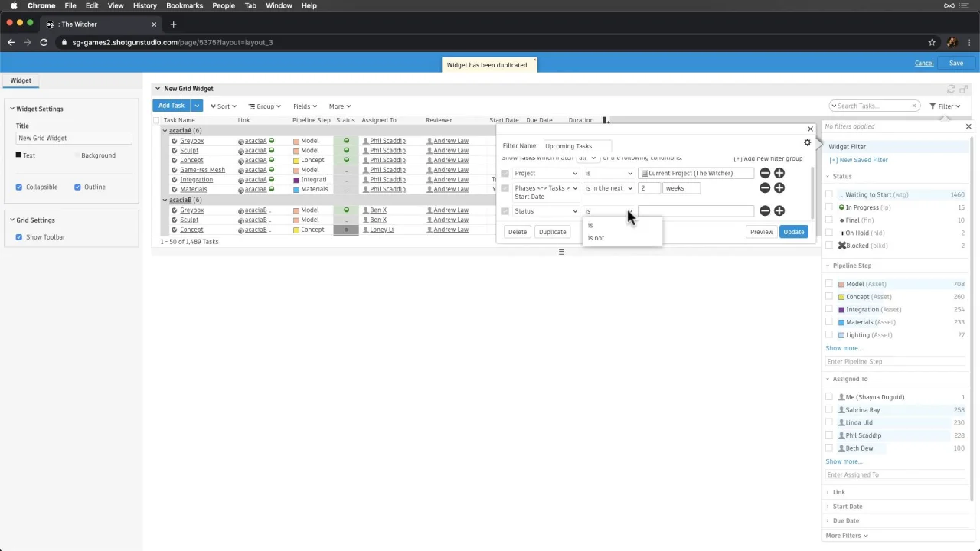Click Chrome's reload page button
Screen dimensions: 980x551
click(x=44, y=42)
